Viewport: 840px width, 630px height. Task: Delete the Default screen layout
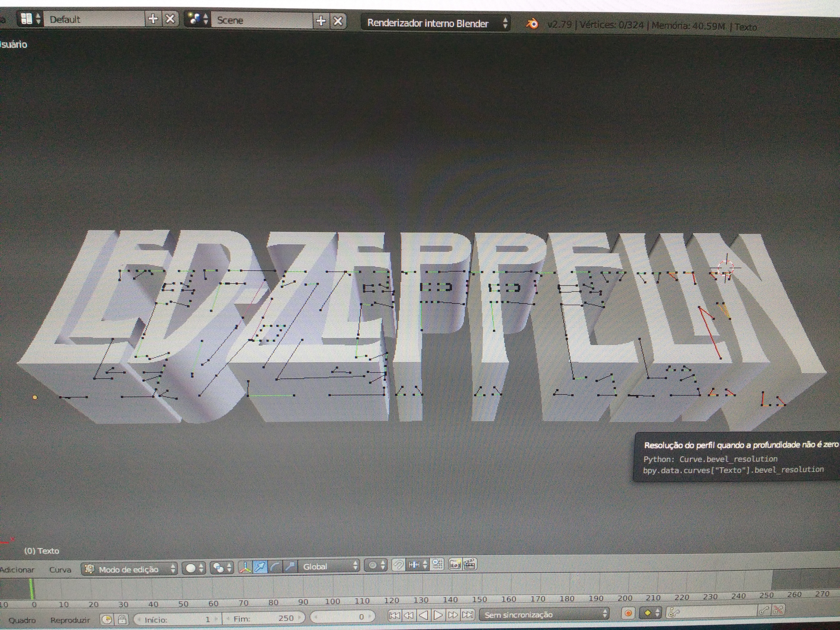pyautogui.click(x=170, y=19)
